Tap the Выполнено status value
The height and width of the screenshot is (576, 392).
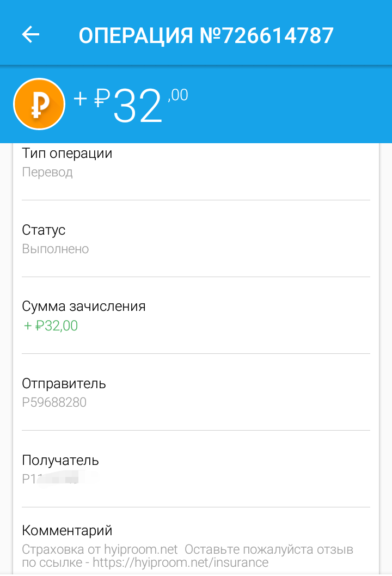(56, 249)
